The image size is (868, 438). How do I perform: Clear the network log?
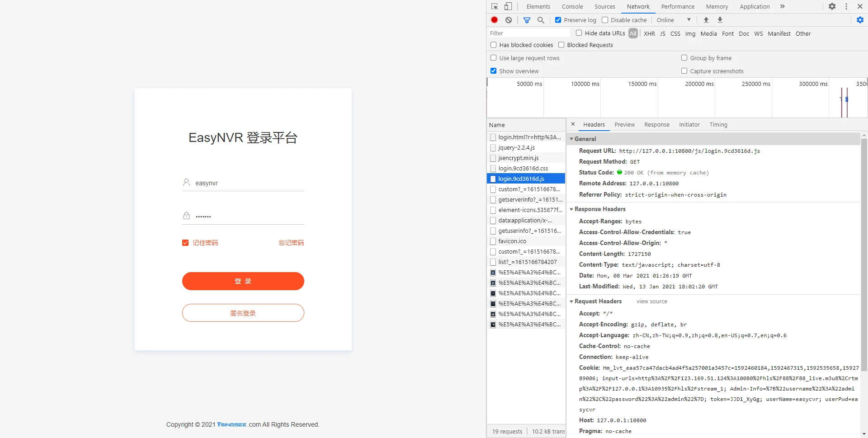[x=509, y=20]
